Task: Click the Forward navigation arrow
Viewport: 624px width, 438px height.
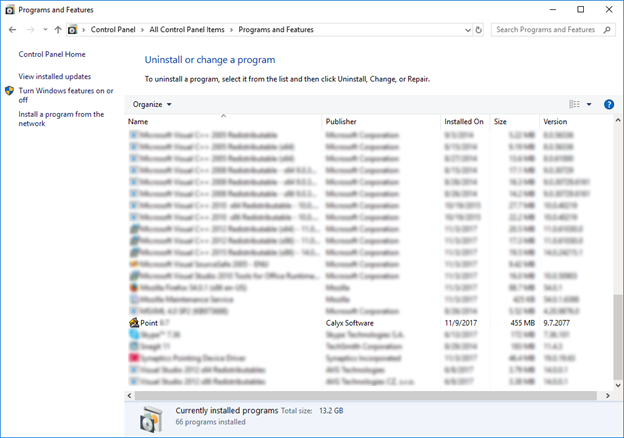Action: pos(30,30)
